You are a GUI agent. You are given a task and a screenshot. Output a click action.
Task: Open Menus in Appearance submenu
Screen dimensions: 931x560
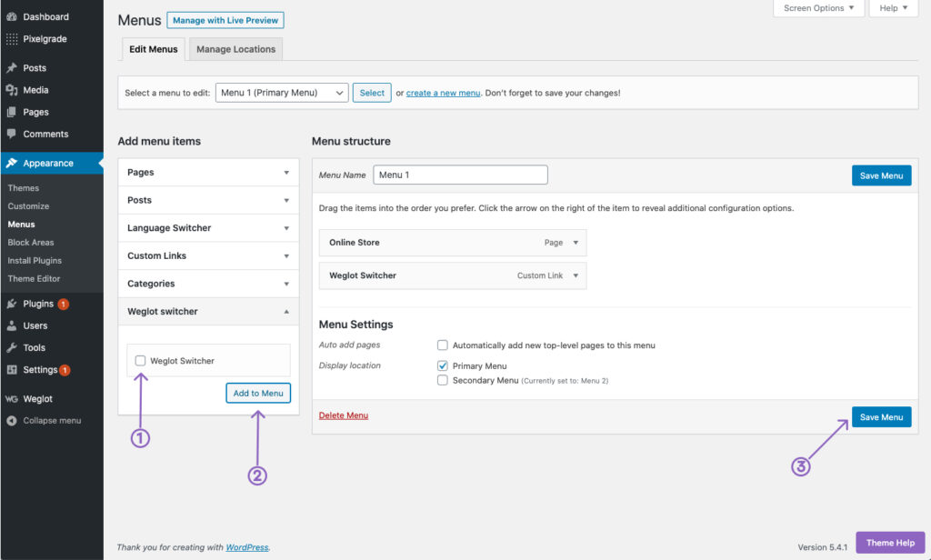[22, 224]
